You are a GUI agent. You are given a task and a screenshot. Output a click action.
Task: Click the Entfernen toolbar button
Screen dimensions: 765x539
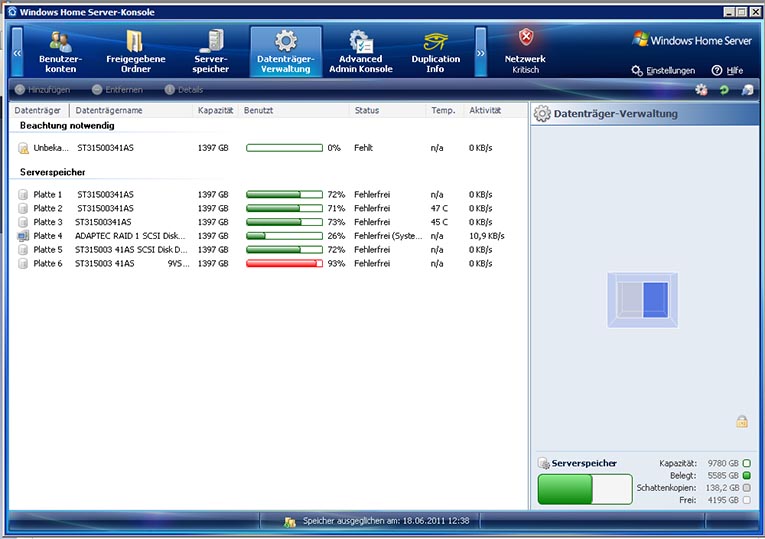pos(118,90)
